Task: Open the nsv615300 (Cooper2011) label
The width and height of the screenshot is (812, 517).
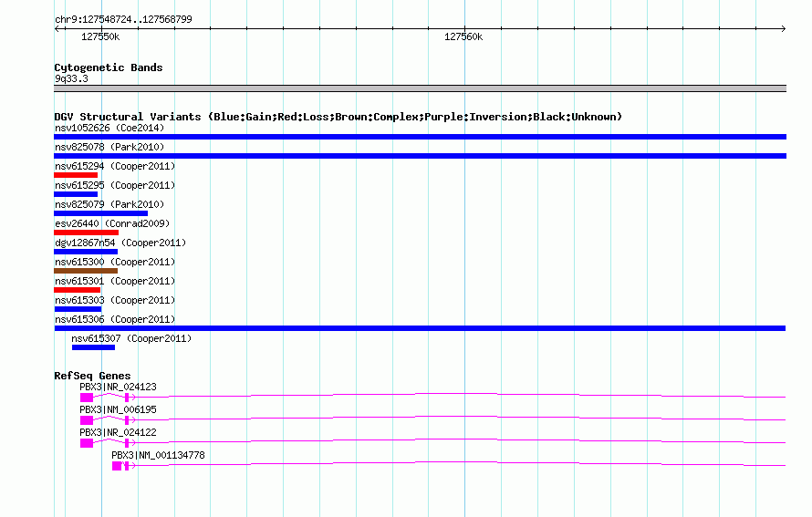Action: [115, 262]
